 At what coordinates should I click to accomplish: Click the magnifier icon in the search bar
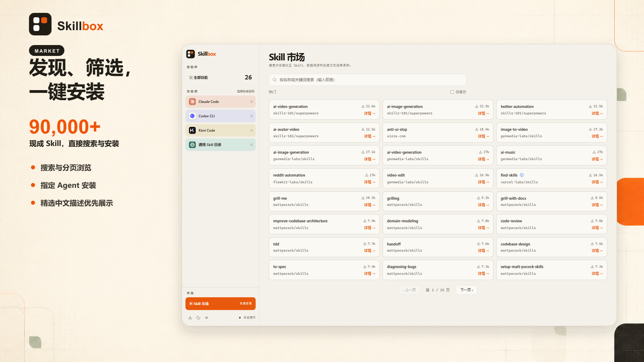[x=275, y=80]
